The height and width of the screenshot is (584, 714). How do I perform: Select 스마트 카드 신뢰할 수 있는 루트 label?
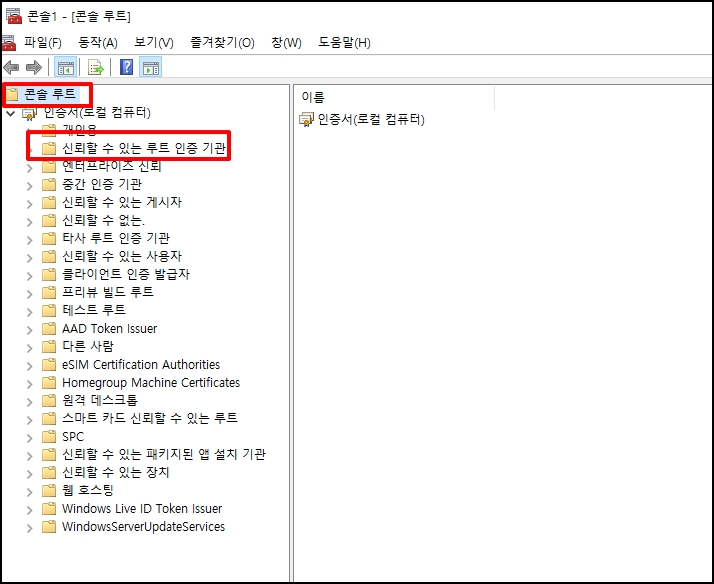[150, 418]
